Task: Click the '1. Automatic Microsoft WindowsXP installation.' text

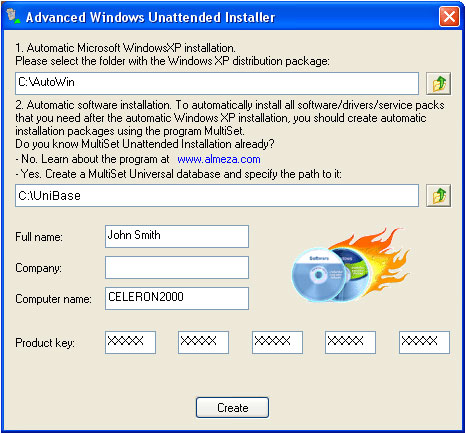Action: (125, 48)
